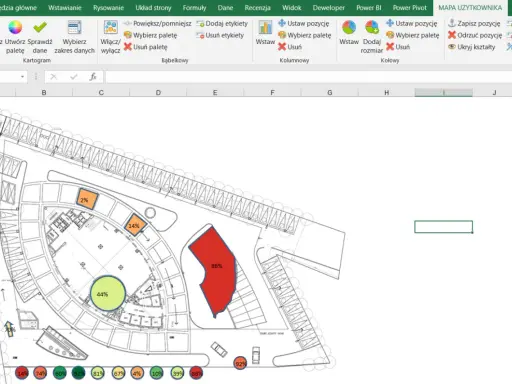Select column D header
The height and width of the screenshot is (384, 512).
(x=158, y=92)
